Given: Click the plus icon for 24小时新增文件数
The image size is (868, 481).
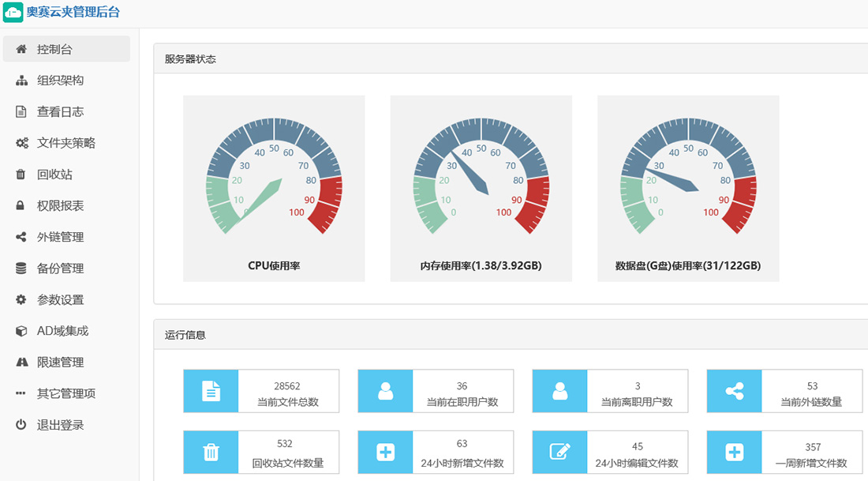Looking at the screenshot, I should pyautogui.click(x=385, y=452).
